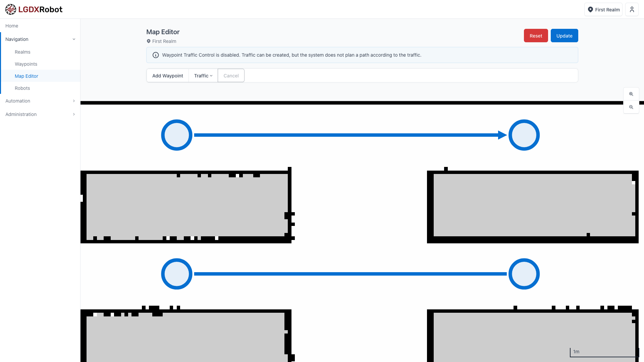The image size is (644, 362).
Task: Click the LGDXRobot logo icon
Action: click(11, 9)
